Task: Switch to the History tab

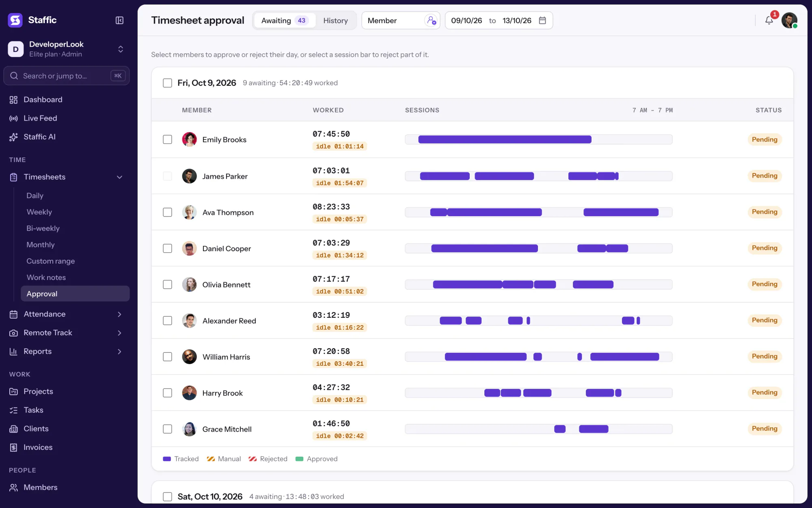Action: tap(335, 20)
